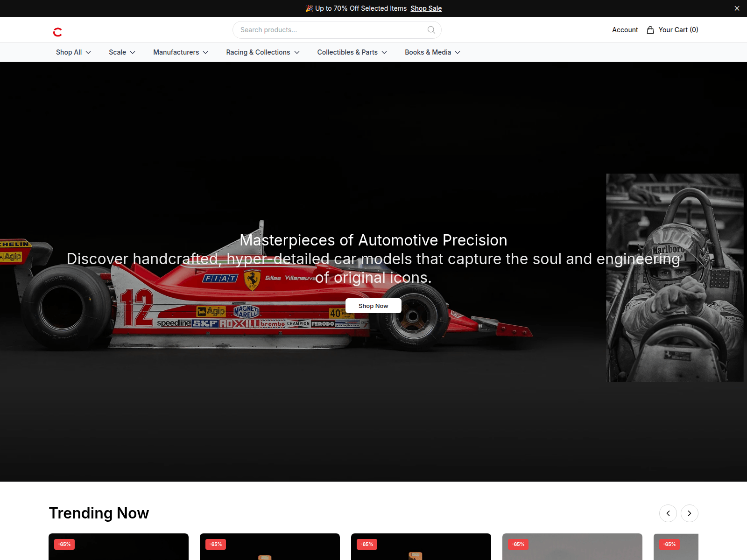Advance Trending Now carousel with the right arrow

pos(689,513)
